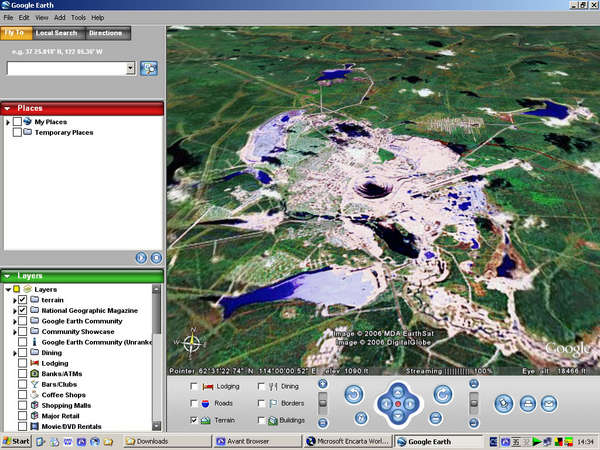The width and height of the screenshot is (600, 450).
Task: Click the zoom slider handle
Action: click(323, 403)
